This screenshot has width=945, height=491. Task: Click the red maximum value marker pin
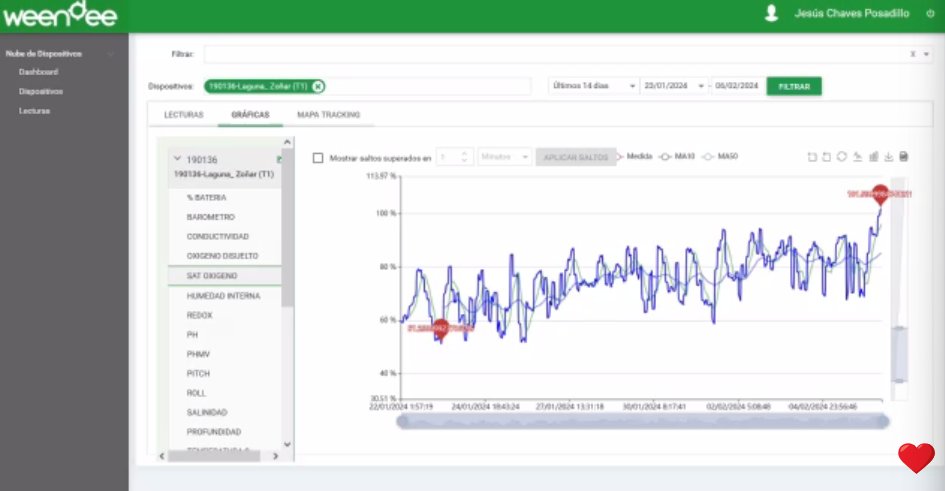tap(881, 194)
